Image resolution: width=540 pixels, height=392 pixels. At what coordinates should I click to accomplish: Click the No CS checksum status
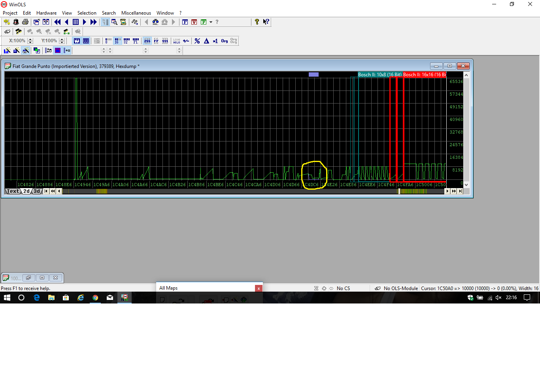pyautogui.click(x=343, y=288)
